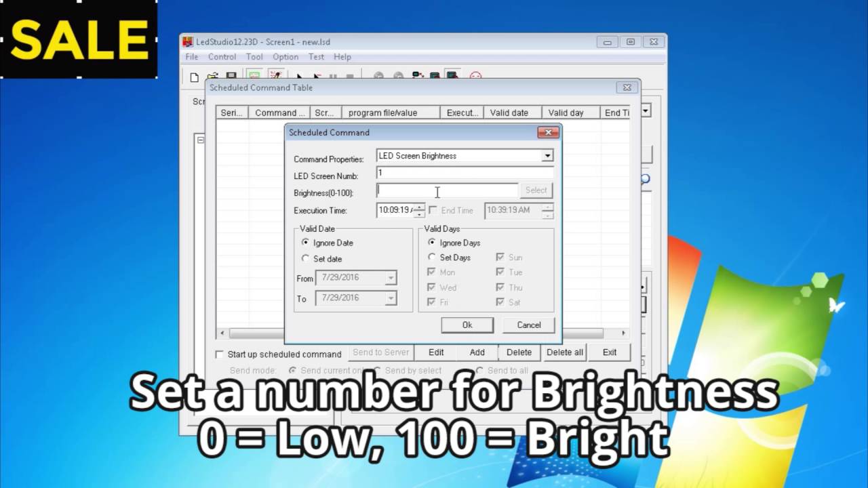Click the Add button in command table

(x=477, y=352)
